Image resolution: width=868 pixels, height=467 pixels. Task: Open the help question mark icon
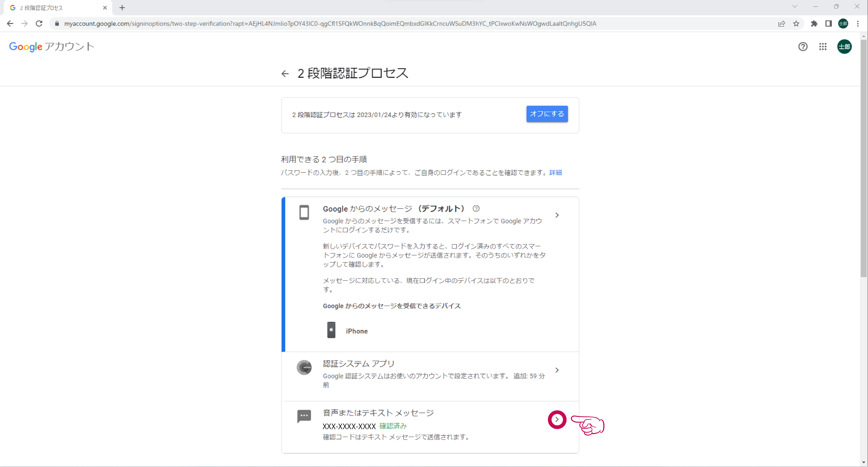pyautogui.click(x=803, y=47)
